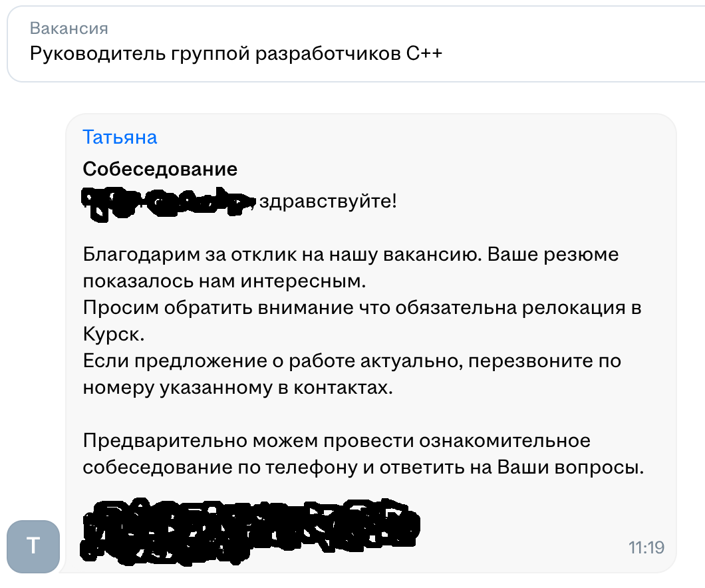Click the line starting "Если предложение о работе"

(x=352, y=361)
